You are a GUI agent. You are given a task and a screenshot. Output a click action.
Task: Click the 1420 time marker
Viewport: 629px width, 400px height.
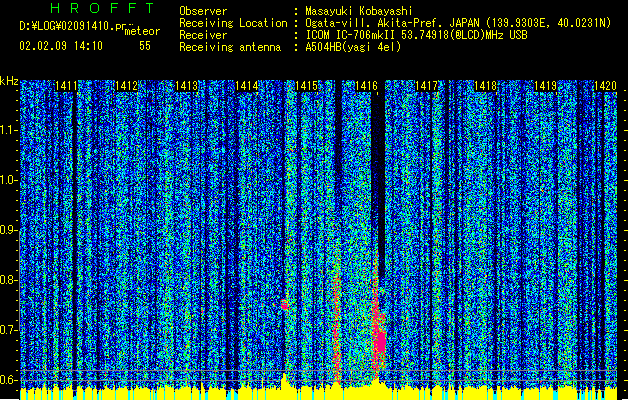tap(605, 85)
